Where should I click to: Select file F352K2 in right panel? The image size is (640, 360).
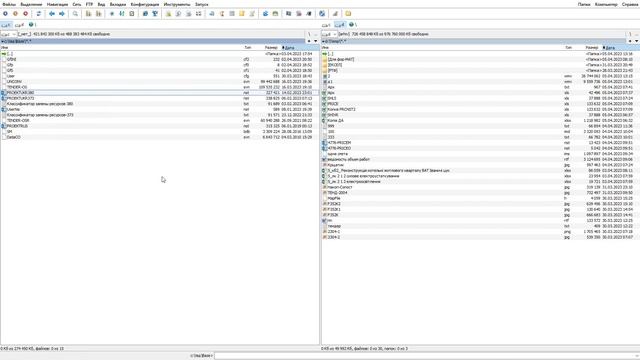[480, 204]
